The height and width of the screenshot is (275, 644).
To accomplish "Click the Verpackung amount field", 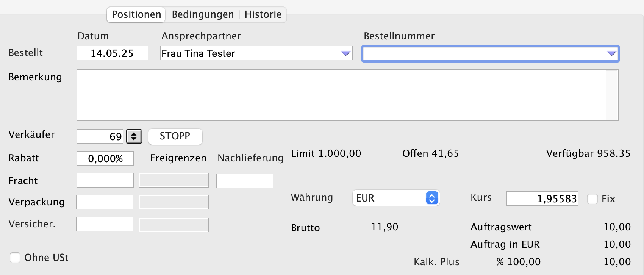I will 105,202.
